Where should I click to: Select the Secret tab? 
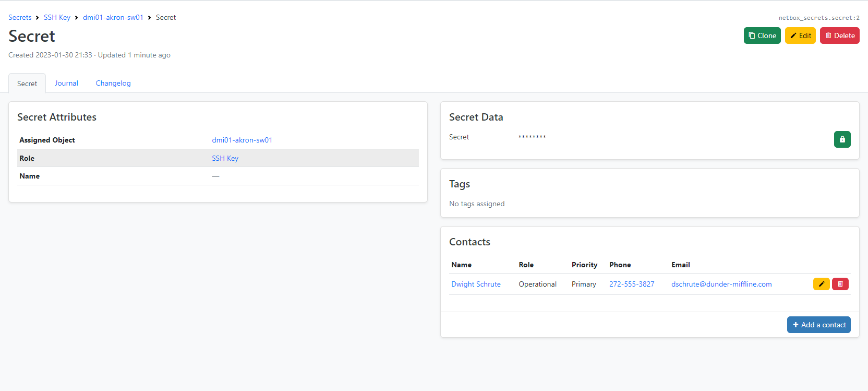(27, 84)
